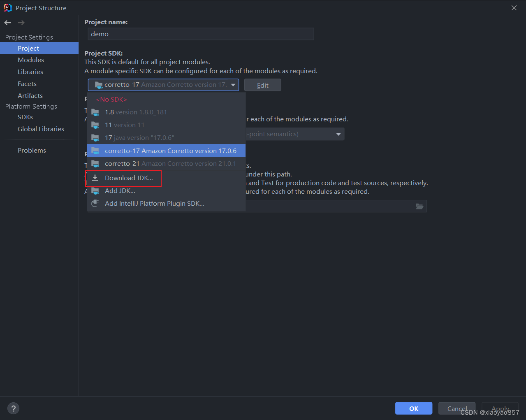Open the Artifacts settings page

[39, 96]
